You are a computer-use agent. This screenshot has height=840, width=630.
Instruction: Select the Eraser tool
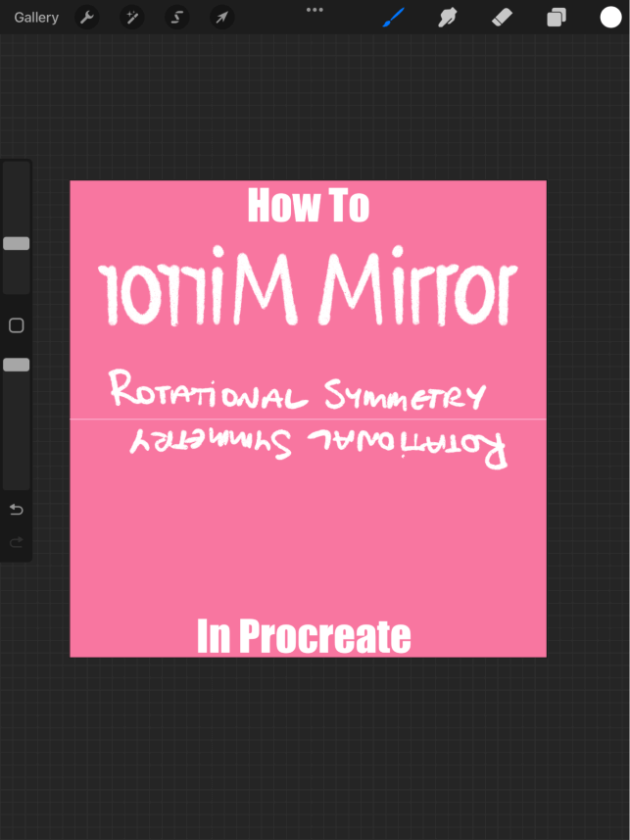coord(502,17)
